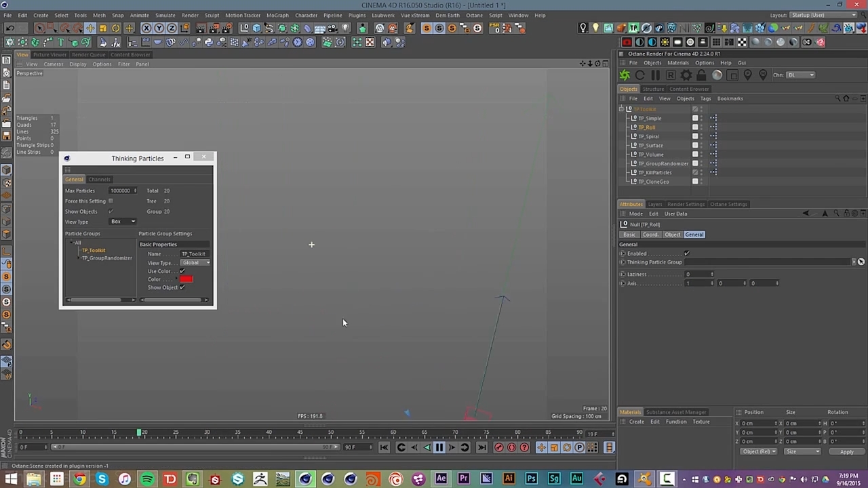Image resolution: width=868 pixels, height=488 pixels.
Task: Click the XPresso tag on TP_Simple
Action: 713,118
